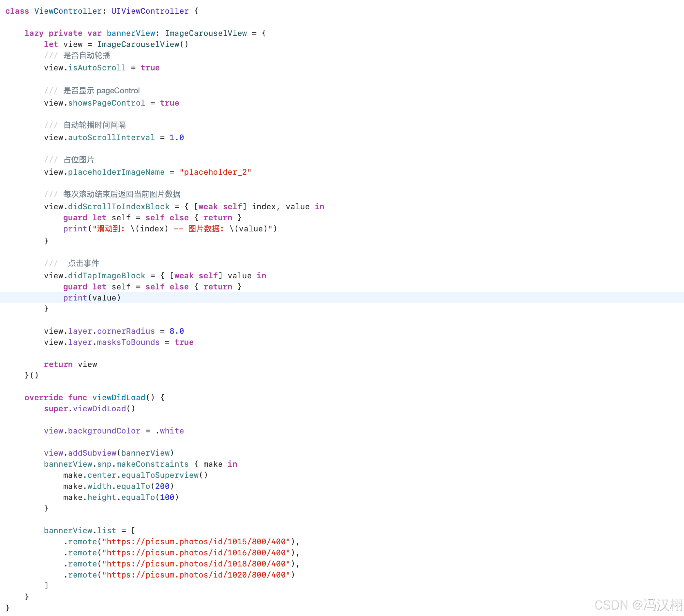Click 'view.addSubview(bannerView)' line
684x616 pixels.
[x=109, y=453]
